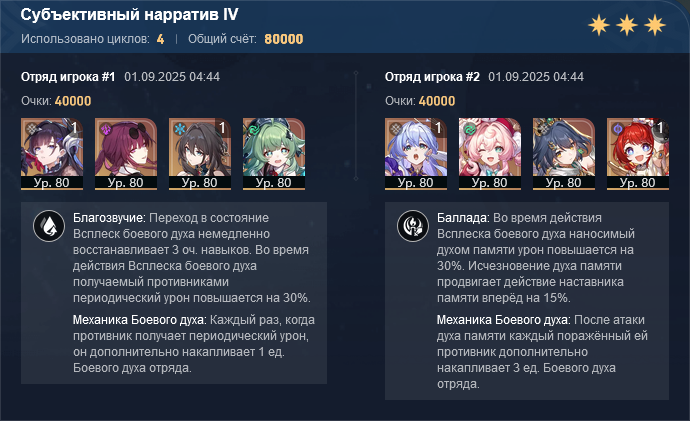Click the ice element icon on dark-haired portrait

coord(180,129)
